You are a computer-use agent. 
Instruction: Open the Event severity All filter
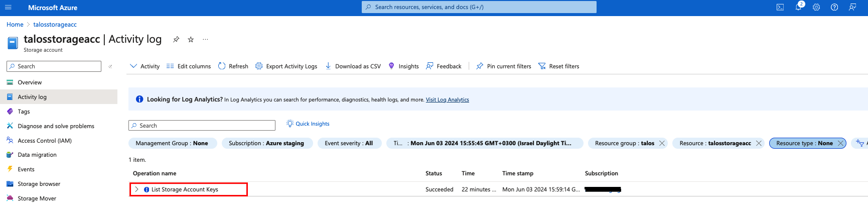[349, 143]
